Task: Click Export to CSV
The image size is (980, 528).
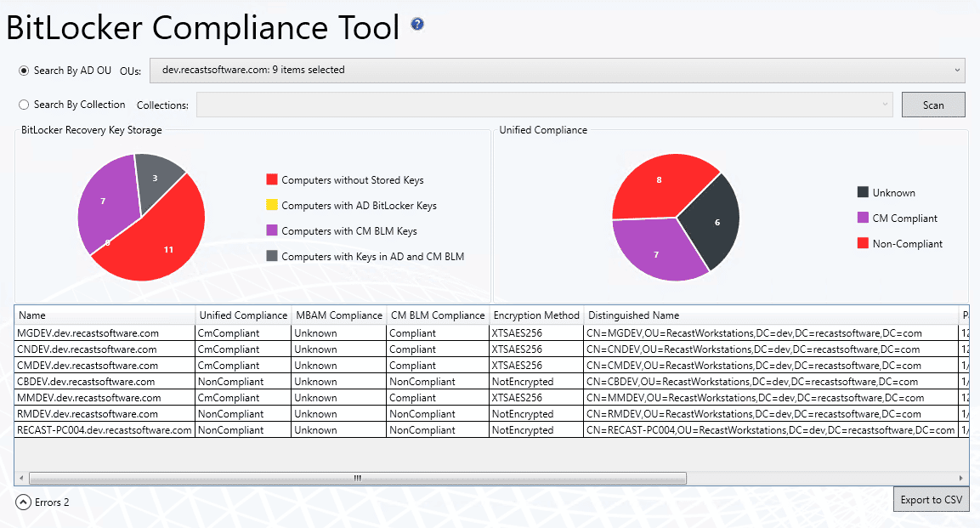Action: pos(931,499)
